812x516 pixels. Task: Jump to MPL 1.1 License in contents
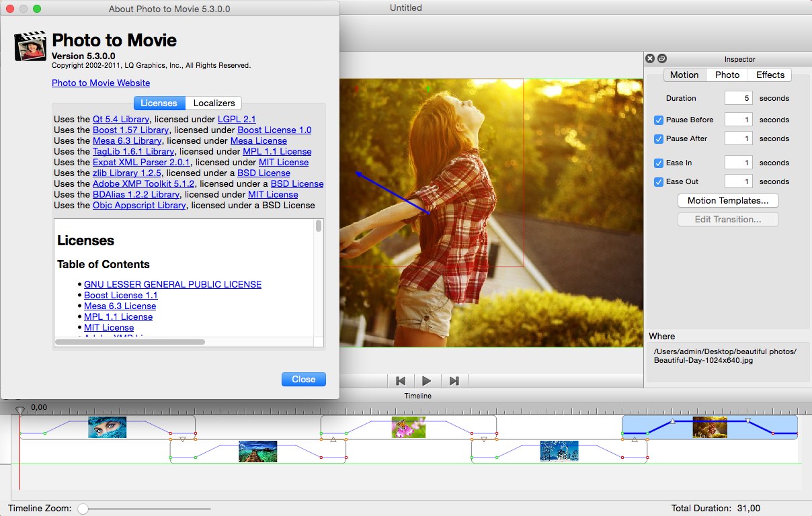pos(118,316)
